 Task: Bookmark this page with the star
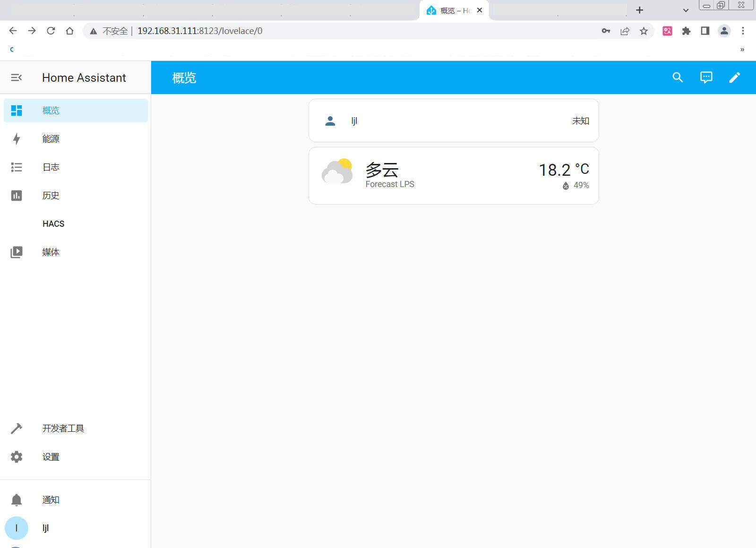click(644, 31)
